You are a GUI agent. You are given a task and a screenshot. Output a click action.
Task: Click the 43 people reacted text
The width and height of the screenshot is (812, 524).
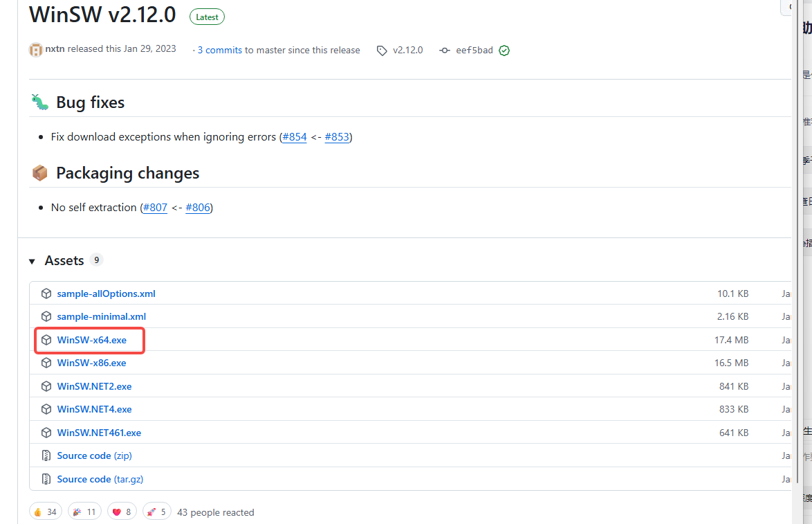[216, 513]
